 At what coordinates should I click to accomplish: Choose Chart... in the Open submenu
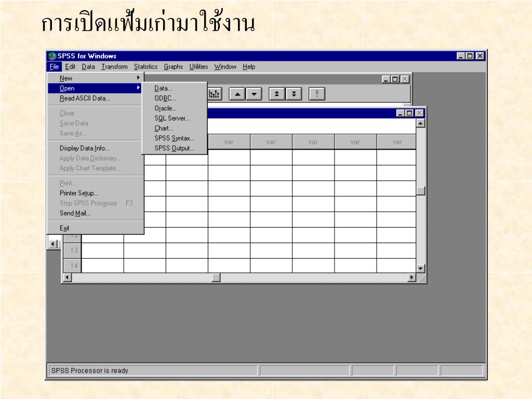pyautogui.click(x=175, y=128)
